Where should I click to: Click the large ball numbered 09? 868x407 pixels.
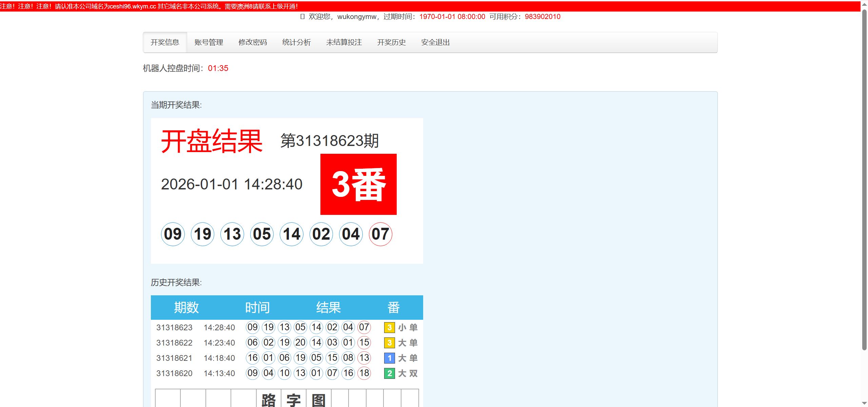click(173, 234)
